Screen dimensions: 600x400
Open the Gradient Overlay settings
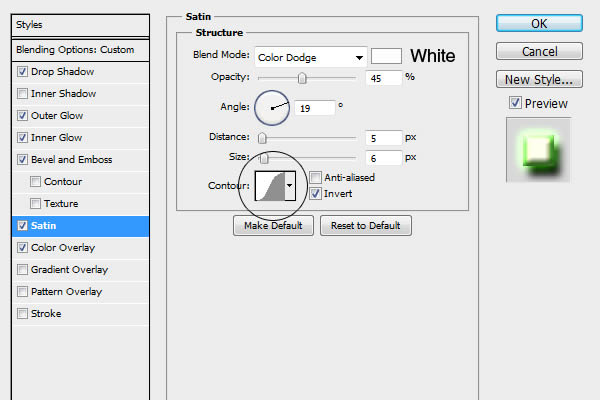pyautogui.click(x=69, y=269)
